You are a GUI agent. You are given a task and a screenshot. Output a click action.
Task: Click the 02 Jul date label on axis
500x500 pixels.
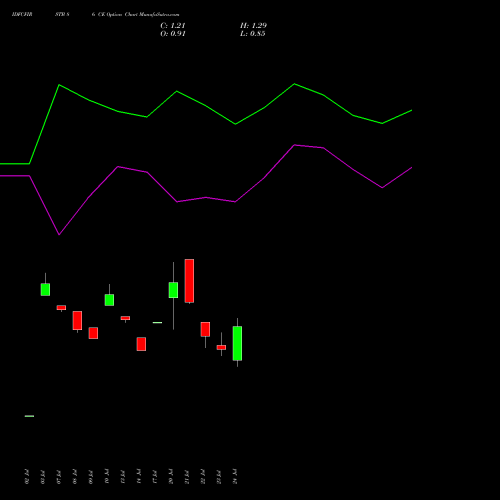click(x=27, y=476)
